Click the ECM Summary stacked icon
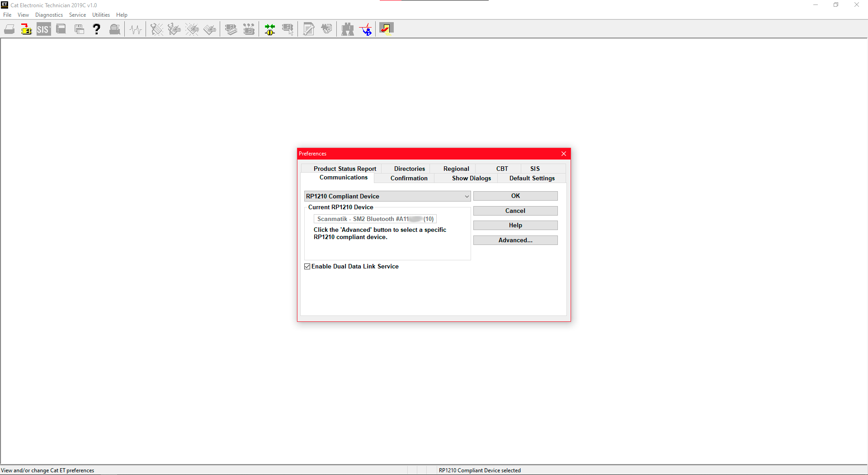 231,29
